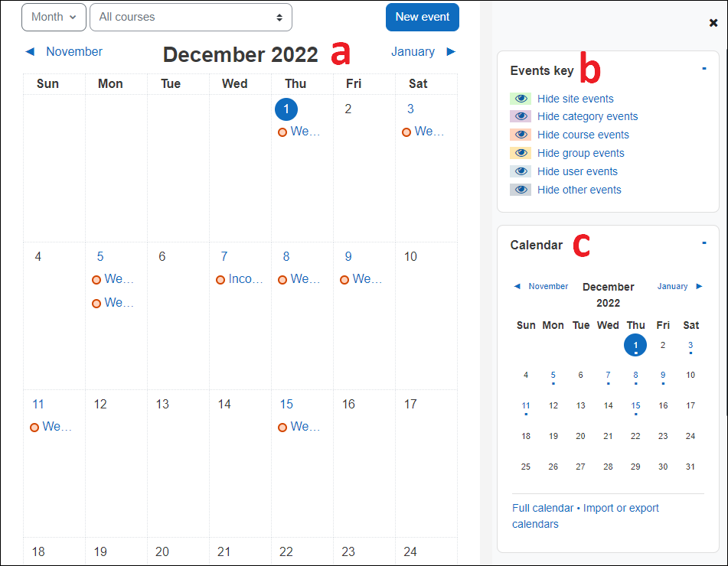Toggle the eye icon for course events
The width and height of the screenshot is (728, 566).
(521, 134)
